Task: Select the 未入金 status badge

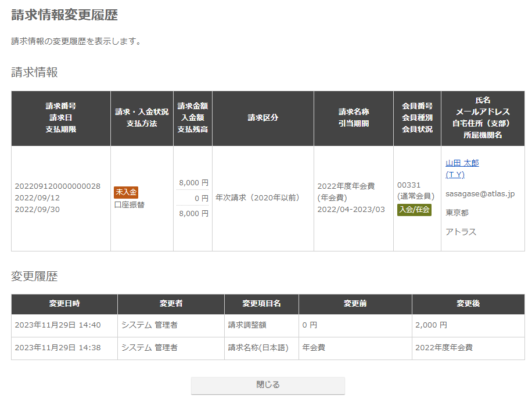Action: [126, 192]
